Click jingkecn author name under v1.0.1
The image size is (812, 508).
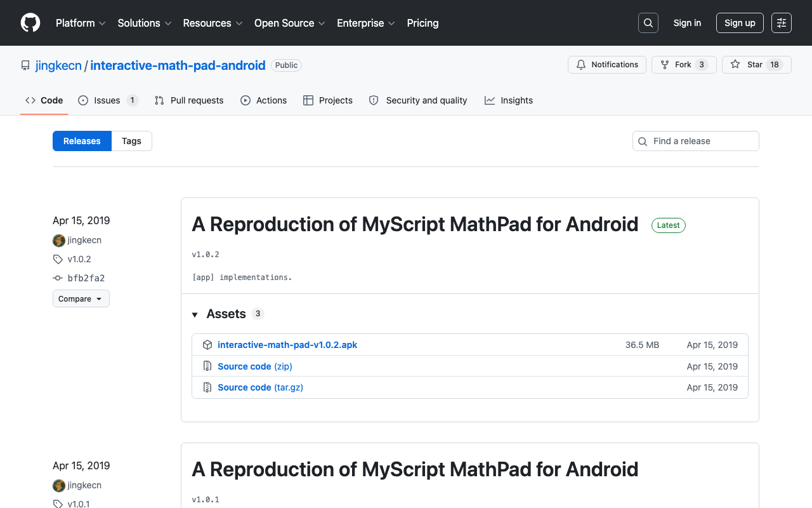[x=84, y=485]
